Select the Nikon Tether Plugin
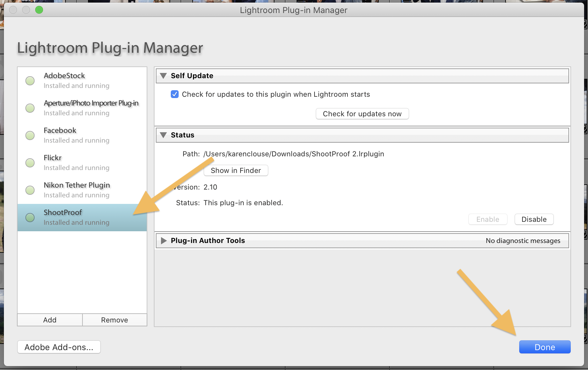This screenshot has width=588, height=370. [82, 190]
